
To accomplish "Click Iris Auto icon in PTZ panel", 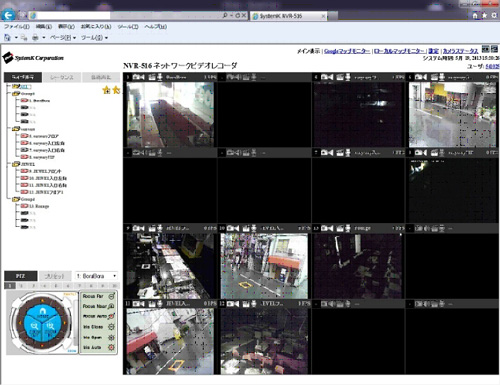I will click(112, 347).
